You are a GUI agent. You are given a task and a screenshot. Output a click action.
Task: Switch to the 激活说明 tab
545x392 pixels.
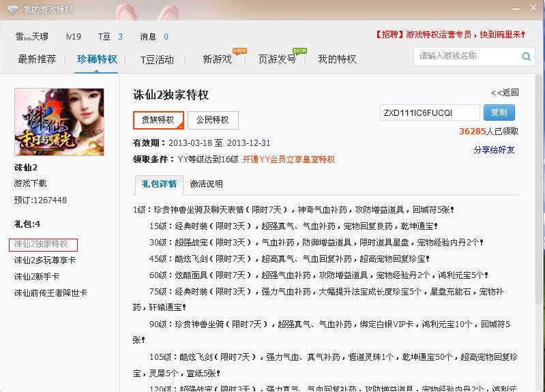click(x=206, y=184)
